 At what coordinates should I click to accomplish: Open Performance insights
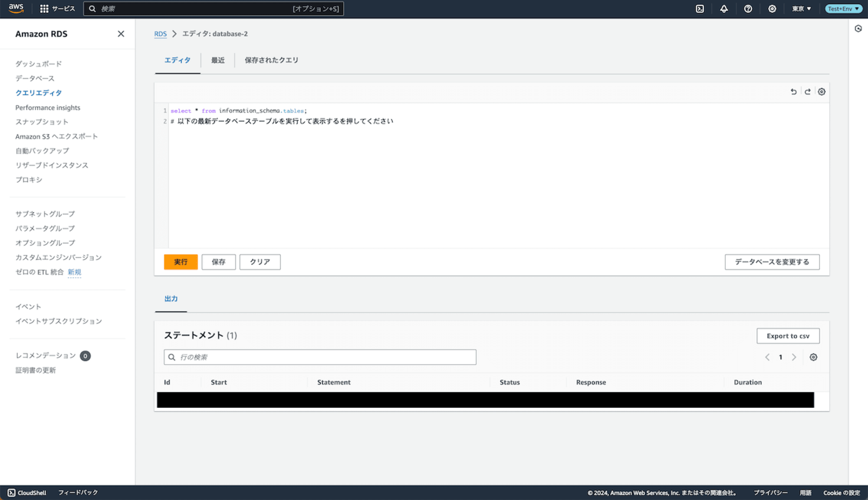tap(48, 107)
